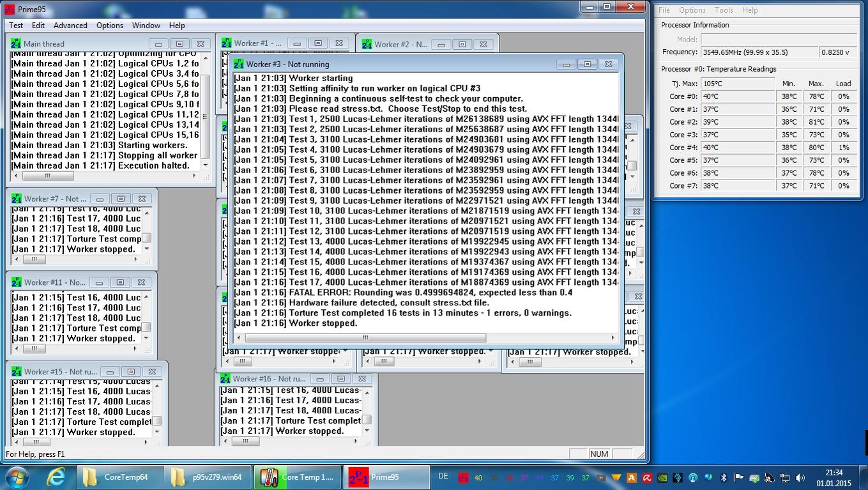The image size is (868, 490).
Task: Click the Worker #3 horizontal scrollbar thumb
Action: click(365, 337)
